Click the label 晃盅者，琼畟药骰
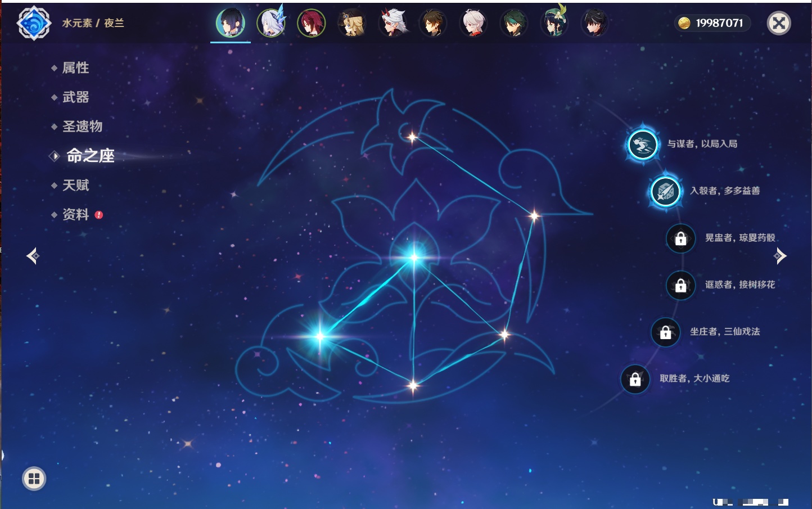 click(740, 238)
